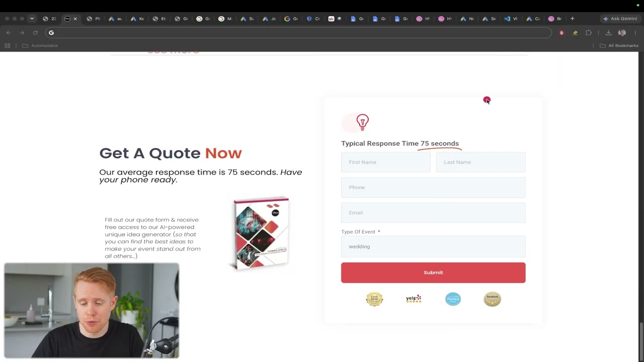Switch to the Google Ads tab labeled Ke
The image size is (644, 362).
(x=137, y=19)
